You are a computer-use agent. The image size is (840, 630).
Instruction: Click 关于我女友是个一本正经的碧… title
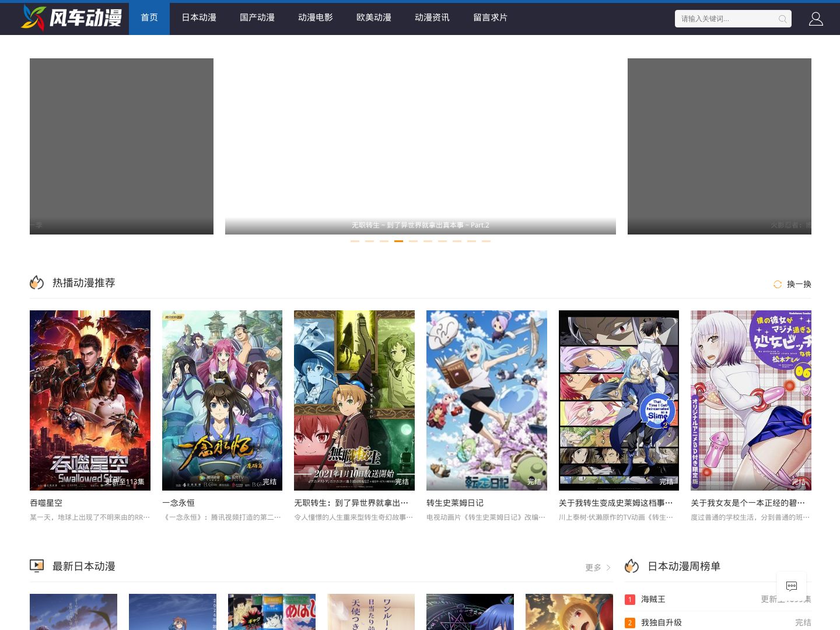748,503
